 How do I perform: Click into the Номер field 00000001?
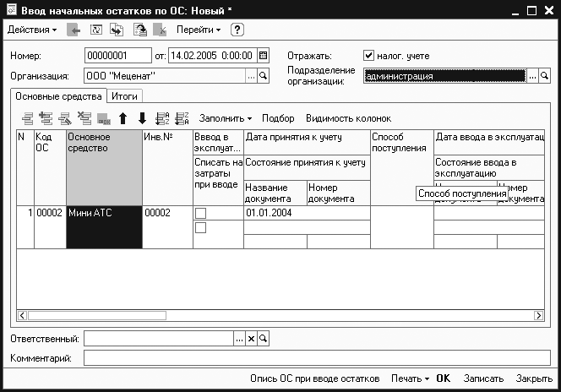coord(118,56)
